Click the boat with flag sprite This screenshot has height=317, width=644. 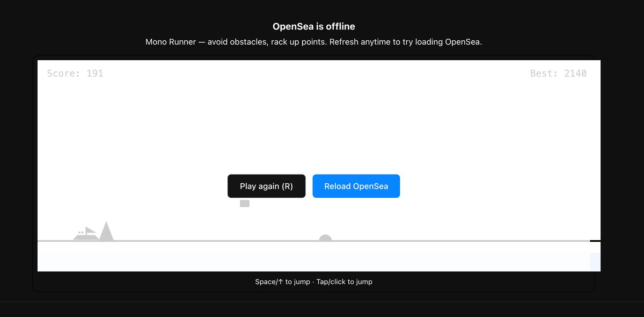point(86,234)
